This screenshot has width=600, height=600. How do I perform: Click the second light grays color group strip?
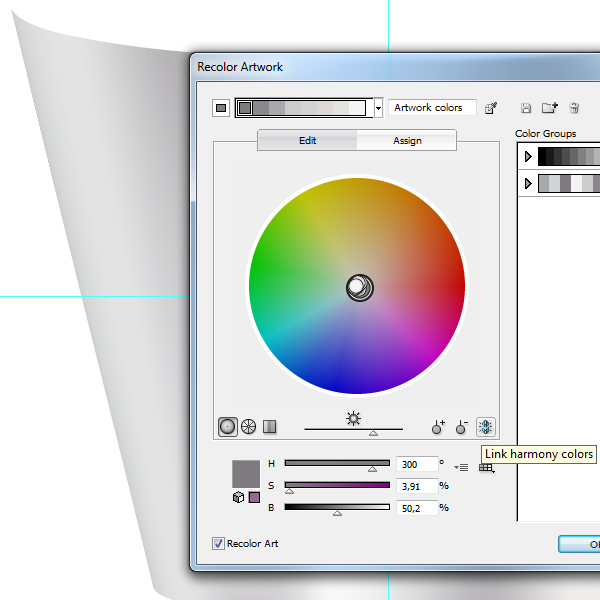569,183
